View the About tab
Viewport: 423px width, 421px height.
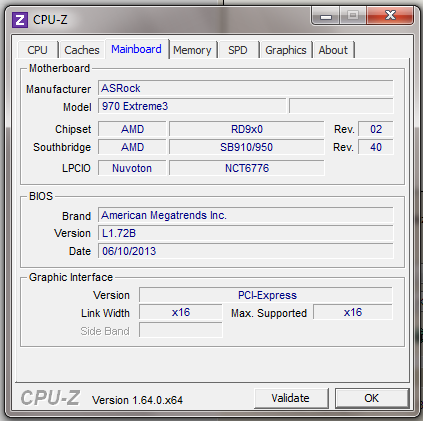pyautogui.click(x=333, y=50)
